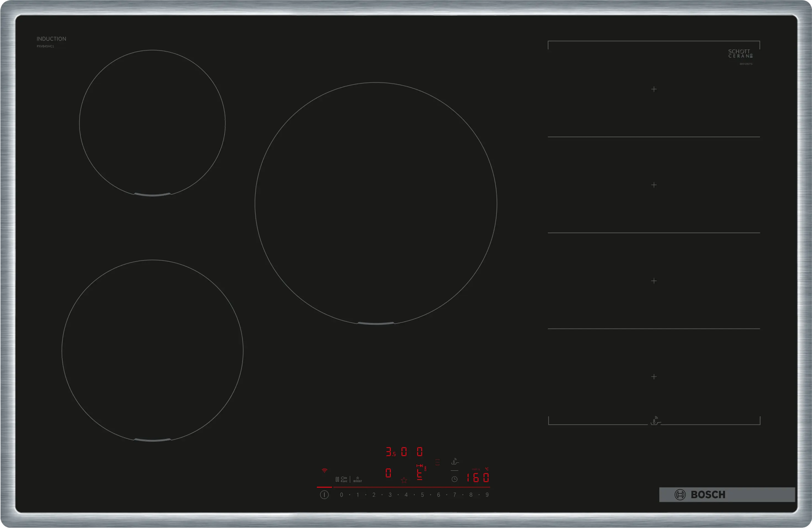This screenshot has width=812, height=528.
Task: Tap the wireless cooking sensor pot icon
Action: (455, 462)
